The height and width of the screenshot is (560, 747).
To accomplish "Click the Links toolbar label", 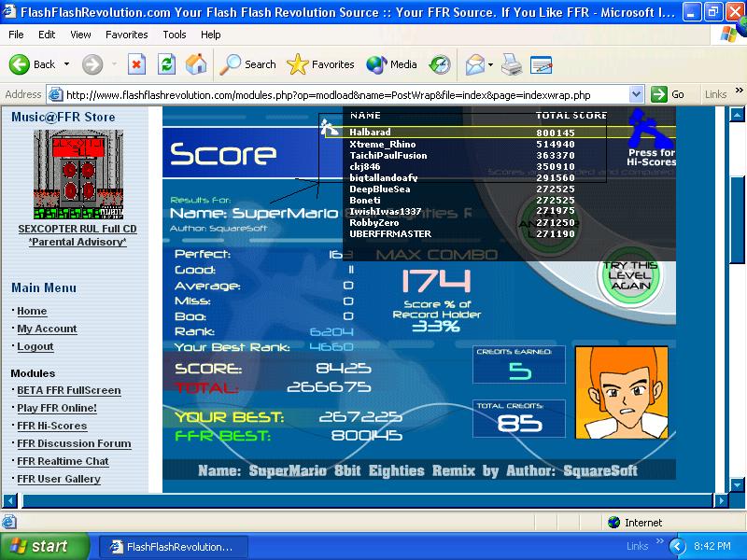I will pos(715,94).
